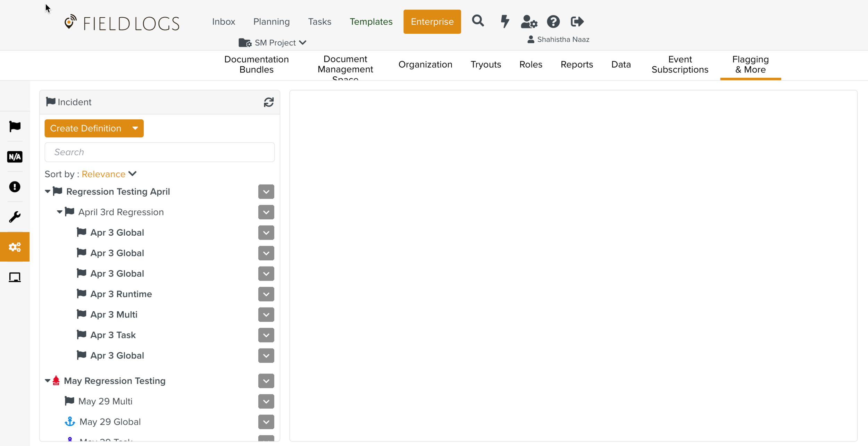Open the SM Project dropdown
The width and height of the screenshot is (868, 446).
tap(273, 43)
